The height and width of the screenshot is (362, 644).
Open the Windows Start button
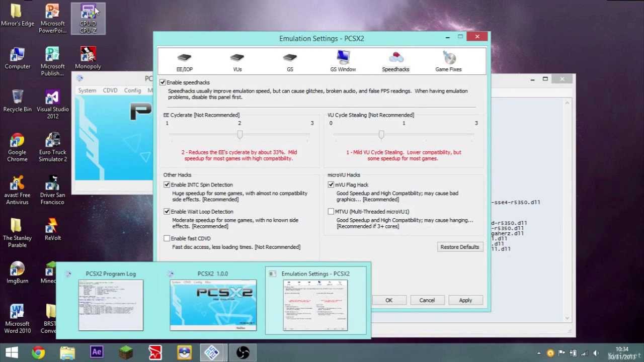[x=12, y=352]
